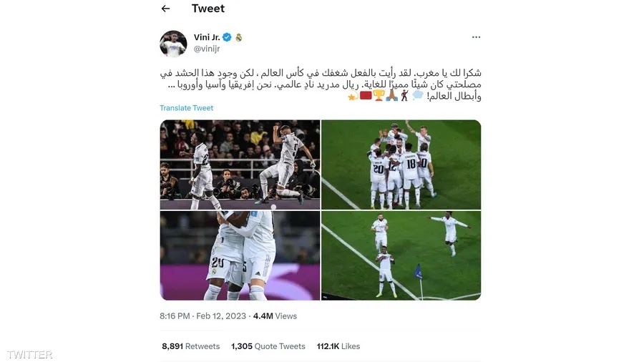Click the trophy emoji in the tweet

tap(379, 96)
